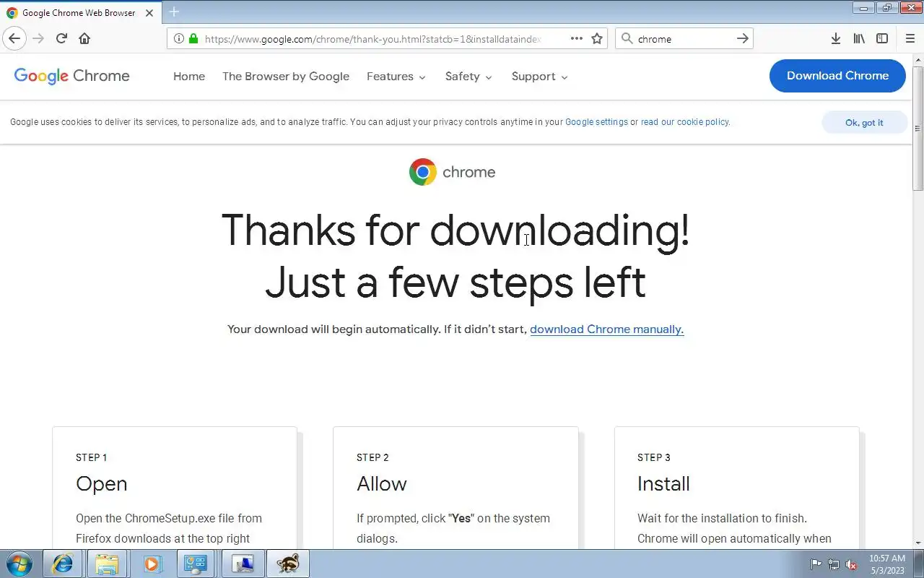This screenshot has height=578, width=924.
Task: Open page actions three-dot menu
Action: [x=576, y=38]
